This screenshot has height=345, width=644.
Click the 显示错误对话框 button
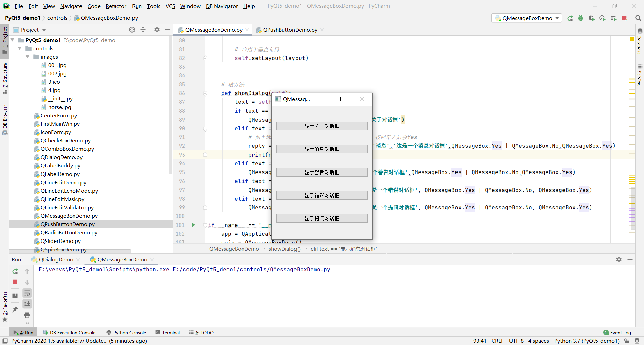[x=322, y=195]
